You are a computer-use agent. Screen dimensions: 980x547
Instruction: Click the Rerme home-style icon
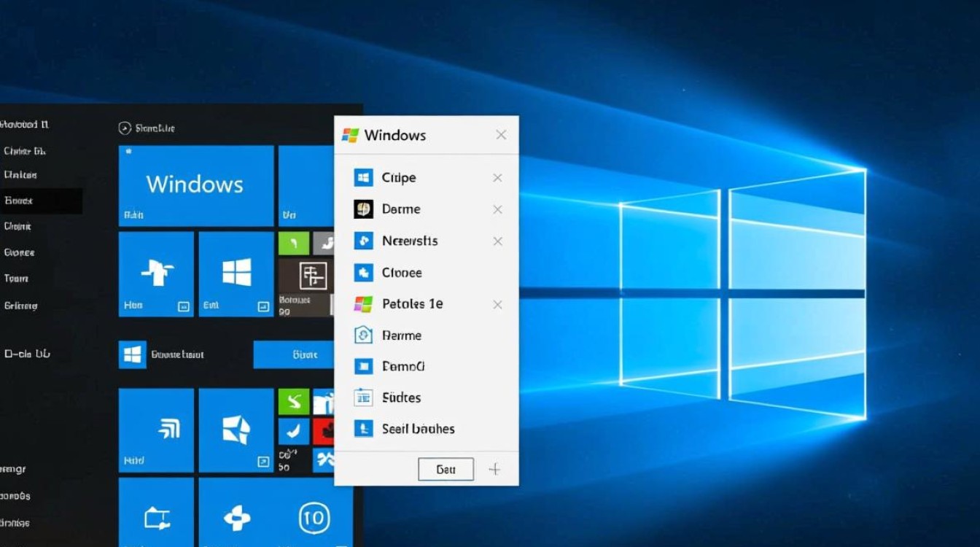[x=362, y=335]
